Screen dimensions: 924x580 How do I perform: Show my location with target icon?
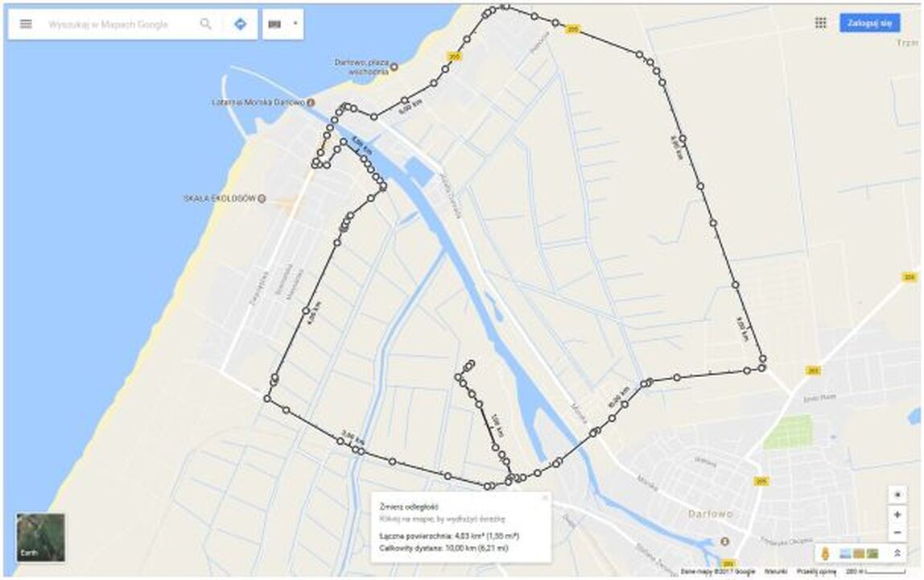point(897,495)
